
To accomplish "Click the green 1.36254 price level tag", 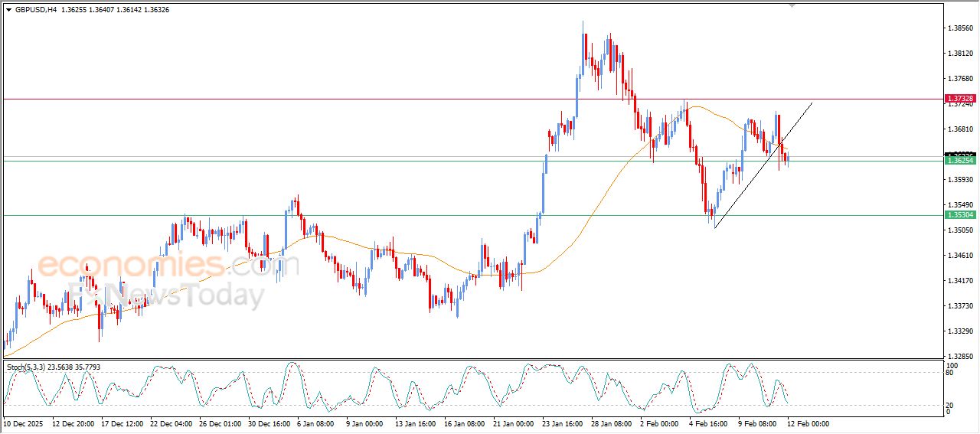I will 959,161.
